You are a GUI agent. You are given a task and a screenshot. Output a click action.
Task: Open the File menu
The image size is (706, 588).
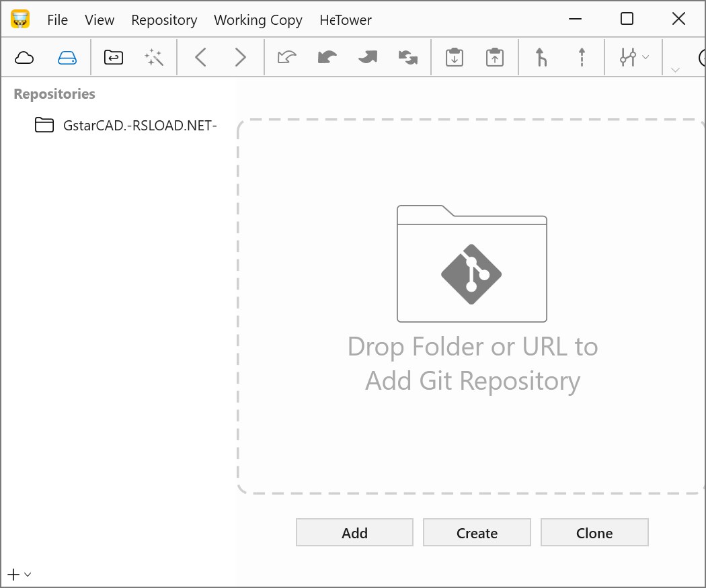(58, 19)
